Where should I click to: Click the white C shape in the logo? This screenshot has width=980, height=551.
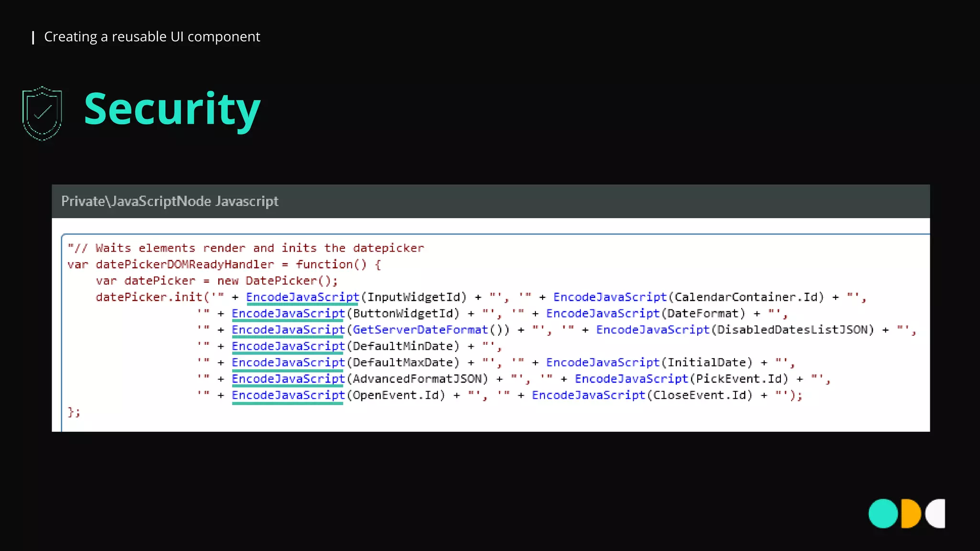coord(935,514)
